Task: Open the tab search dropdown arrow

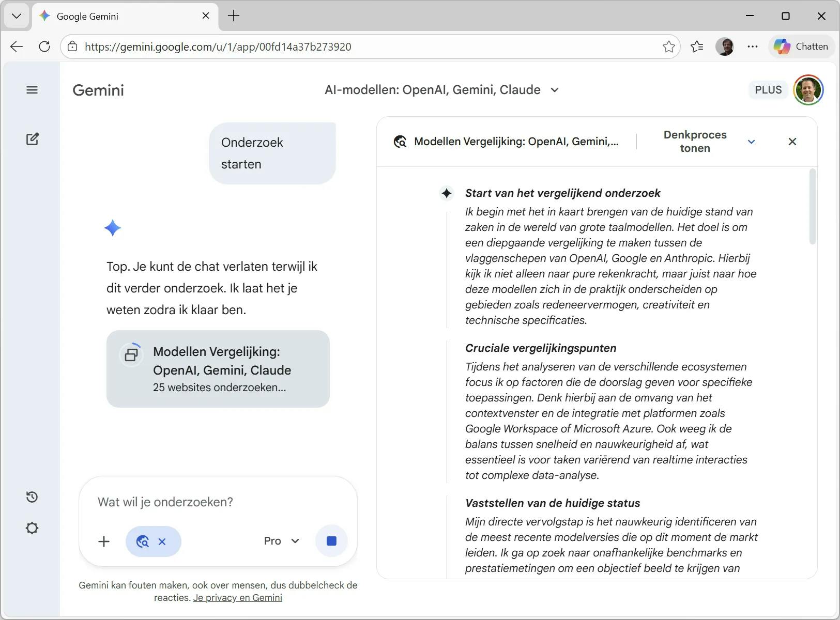Action: click(x=17, y=16)
